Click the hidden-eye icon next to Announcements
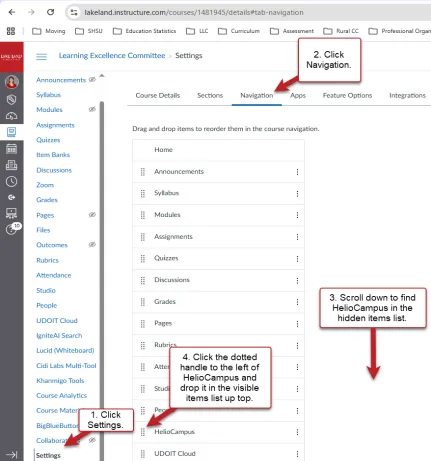Viewport: 431px width, 461px height. pos(92,80)
